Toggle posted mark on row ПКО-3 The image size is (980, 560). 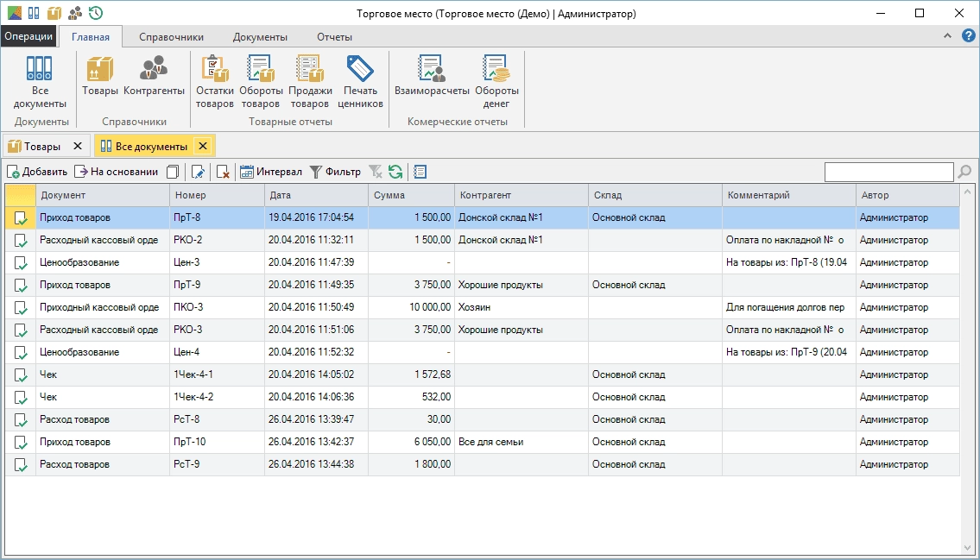[x=21, y=308]
